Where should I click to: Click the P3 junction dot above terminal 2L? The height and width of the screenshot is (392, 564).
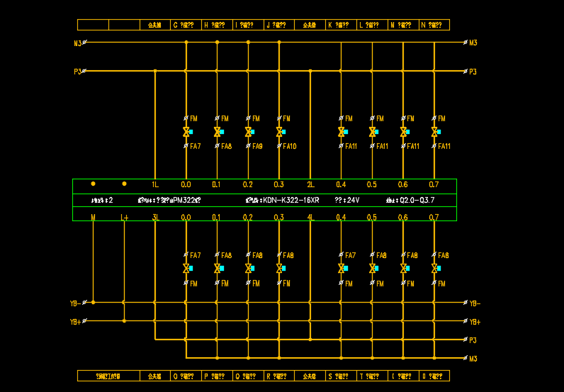(x=310, y=71)
